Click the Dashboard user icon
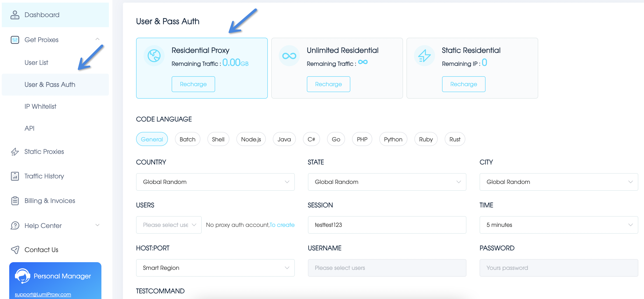 [15, 15]
